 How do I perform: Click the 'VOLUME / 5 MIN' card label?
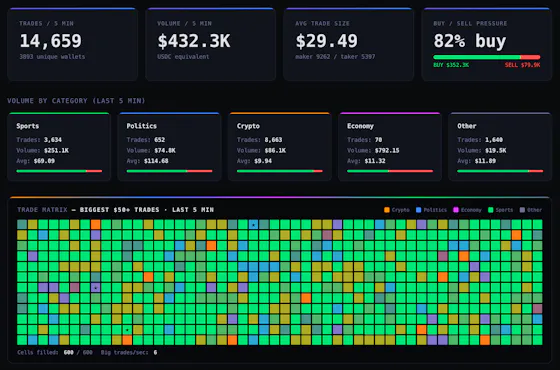(x=184, y=24)
